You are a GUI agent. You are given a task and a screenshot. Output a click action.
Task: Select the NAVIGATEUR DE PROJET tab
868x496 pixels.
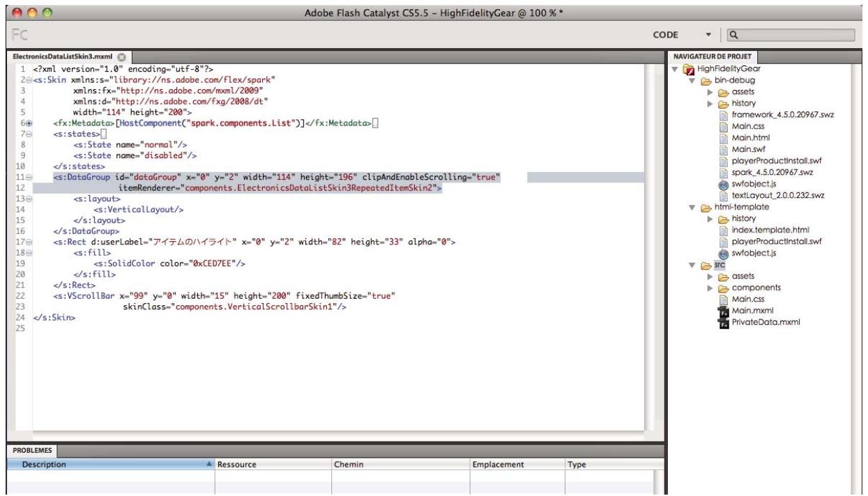(x=713, y=57)
